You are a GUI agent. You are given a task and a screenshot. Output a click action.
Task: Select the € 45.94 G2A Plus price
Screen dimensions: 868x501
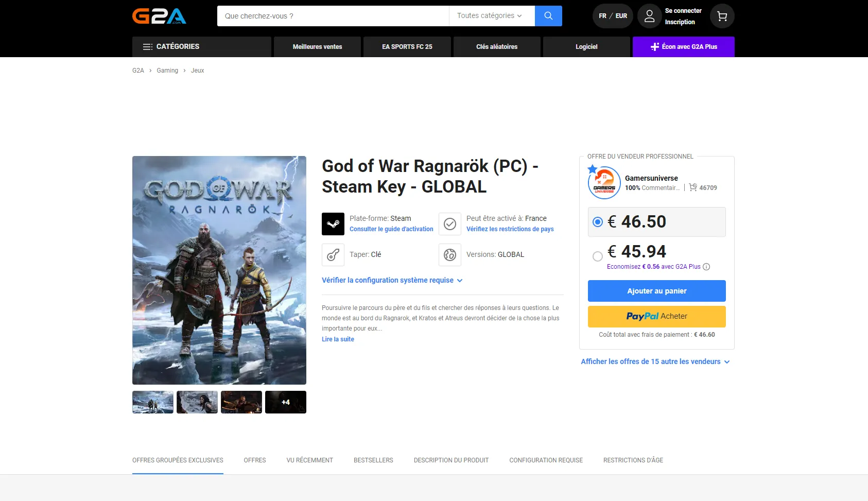coord(598,256)
